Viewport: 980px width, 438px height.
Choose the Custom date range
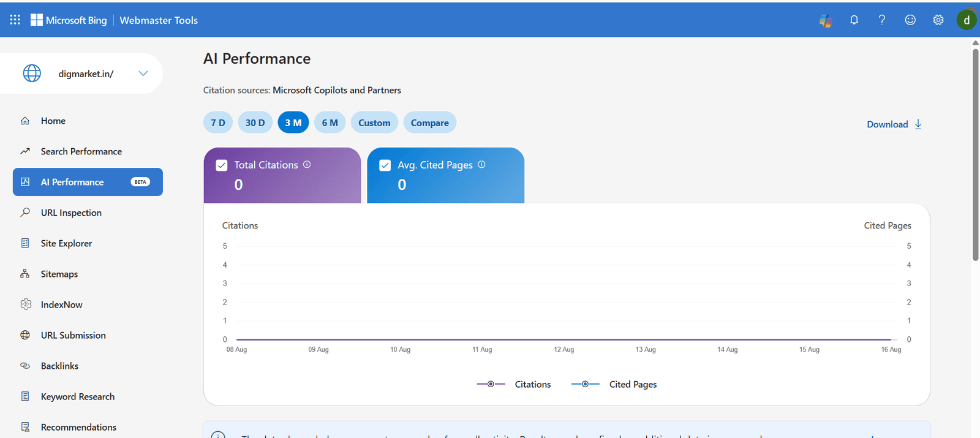tap(374, 123)
